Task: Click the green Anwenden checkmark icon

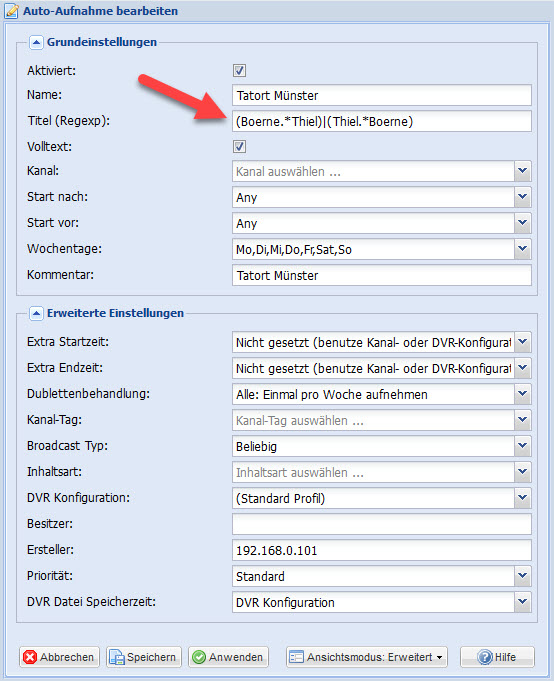Action: coord(199,657)
